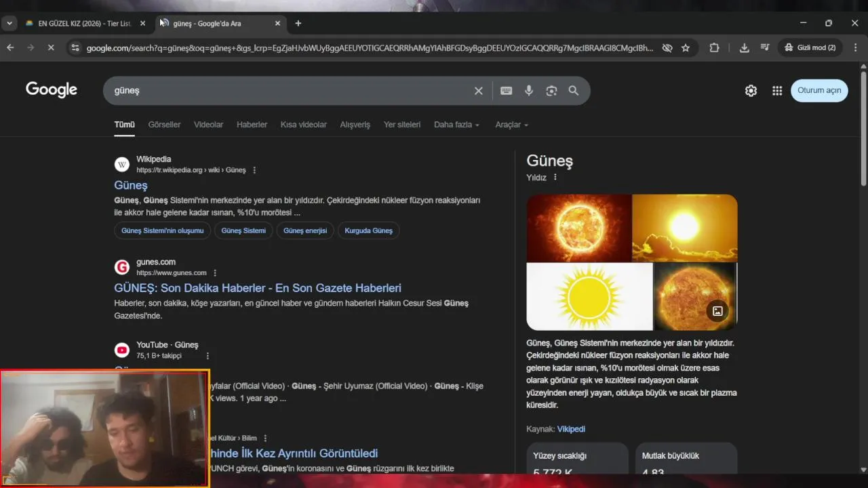Open more options for gunes.com result
868x488 pixels.
(215, 273)
